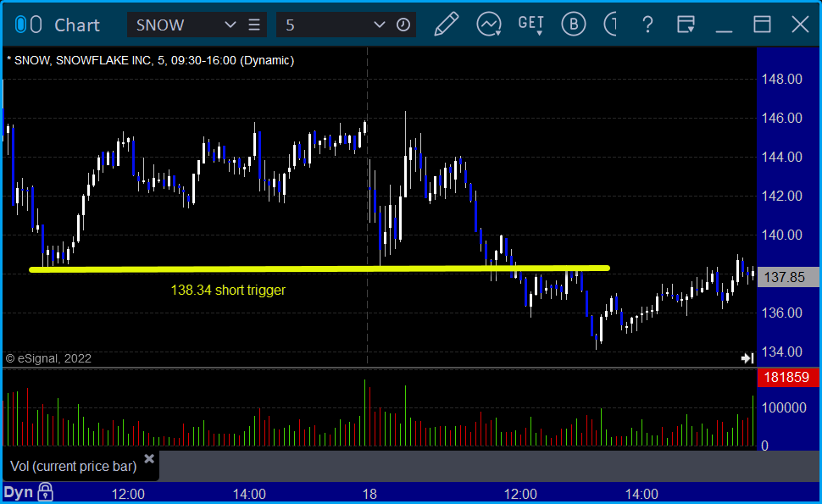Open the symbol list menu icon

(254, 25)
